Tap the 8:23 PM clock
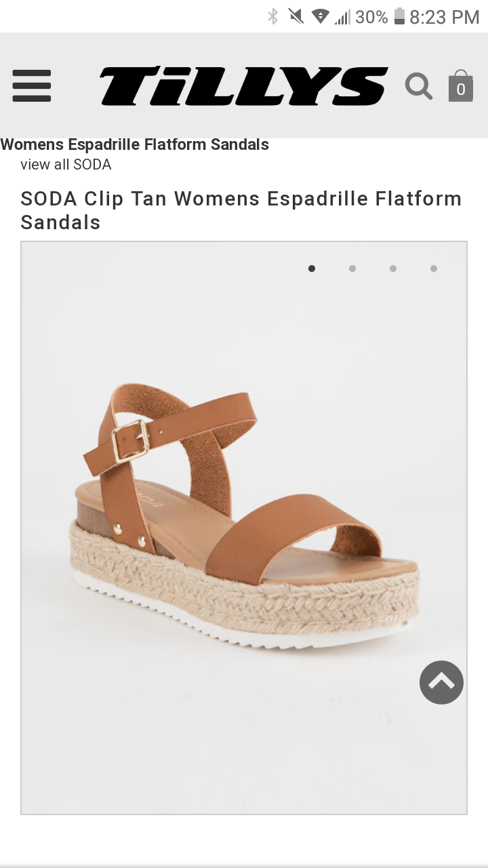Viewport: 488px width, 868px height. [x=445, y=17]
